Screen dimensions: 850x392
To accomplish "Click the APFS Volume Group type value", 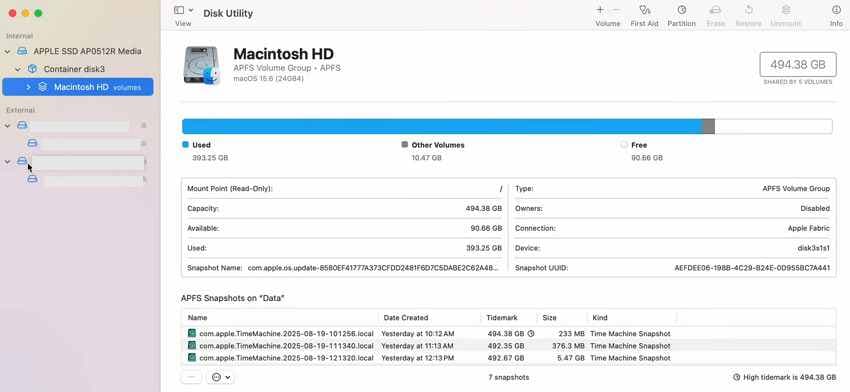I will [x=796, y=189].
